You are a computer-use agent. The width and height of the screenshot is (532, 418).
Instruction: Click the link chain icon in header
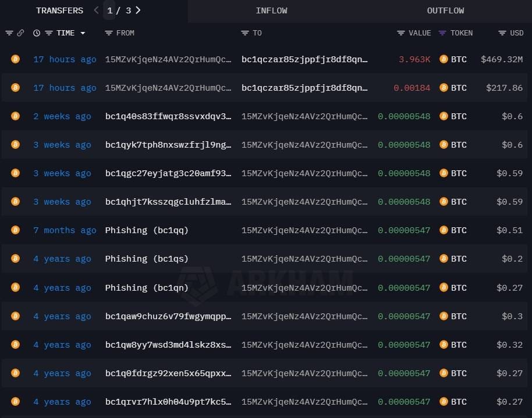tap(20, 33)
